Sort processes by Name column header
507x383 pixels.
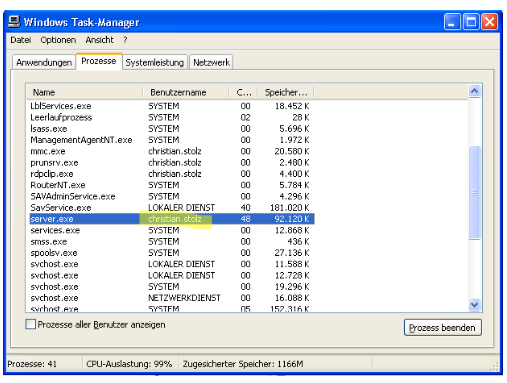(x=84, y=92)
